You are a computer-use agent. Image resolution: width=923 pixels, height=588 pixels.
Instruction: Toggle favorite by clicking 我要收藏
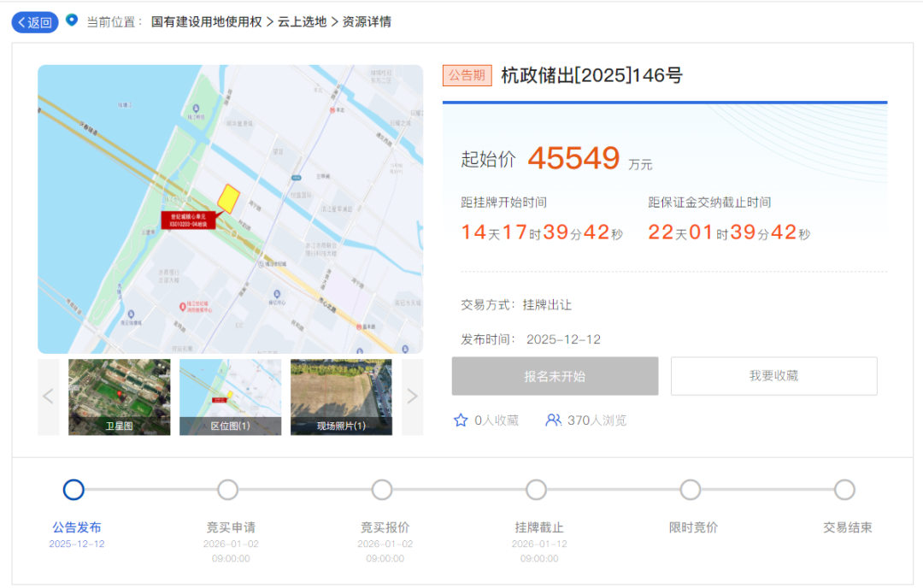(x=773, y=376)
